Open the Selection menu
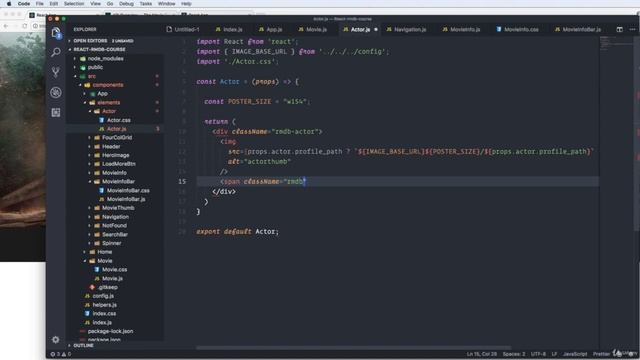This screenshot has width=640, height=360. click(74, 4)
